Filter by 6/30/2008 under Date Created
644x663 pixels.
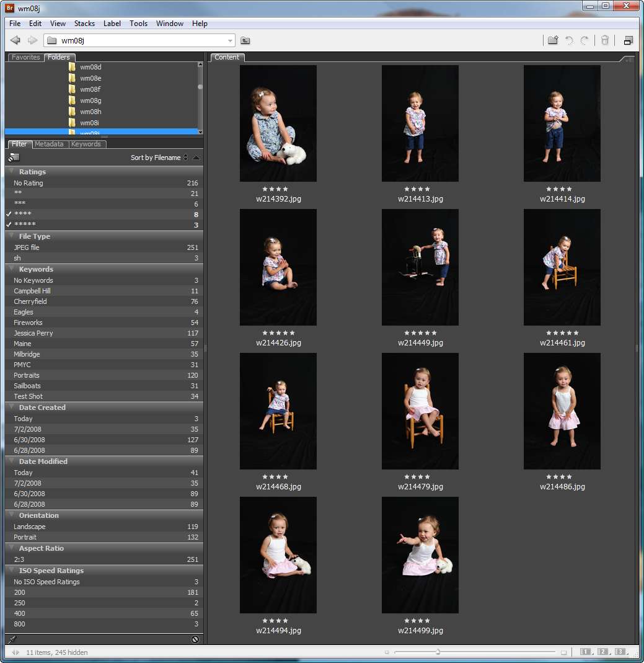tap(104, 440)
